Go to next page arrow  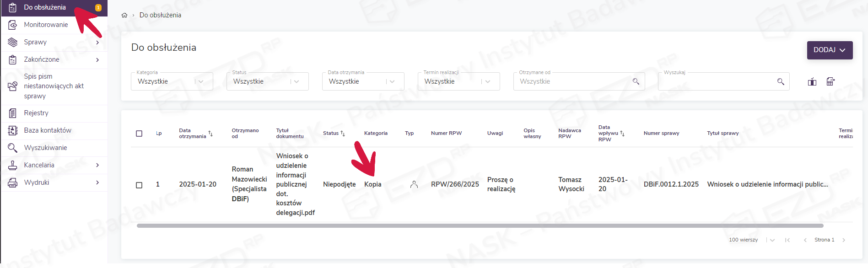(844, 240)
